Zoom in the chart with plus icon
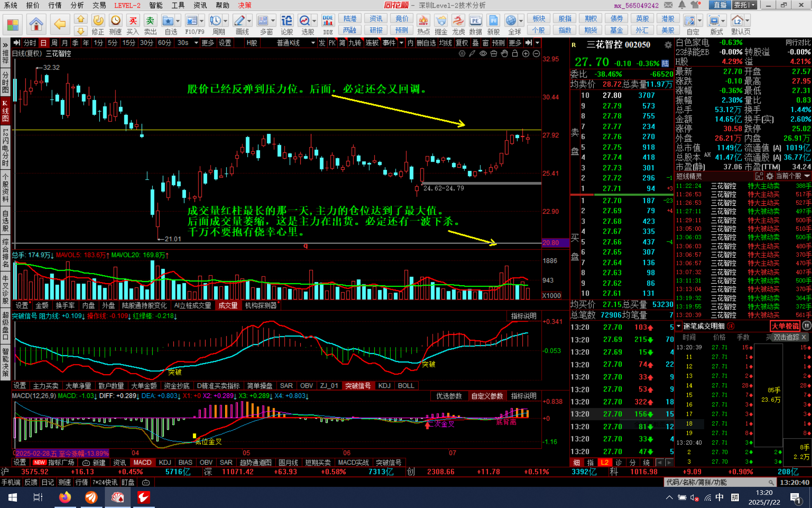This screenshot has height=508, width=812. pyautogui.click(x=526, y=54)
